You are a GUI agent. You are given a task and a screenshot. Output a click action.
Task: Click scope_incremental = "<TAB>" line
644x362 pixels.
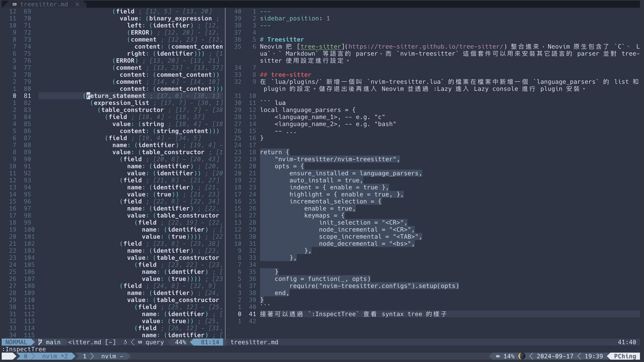coord(370,237)
